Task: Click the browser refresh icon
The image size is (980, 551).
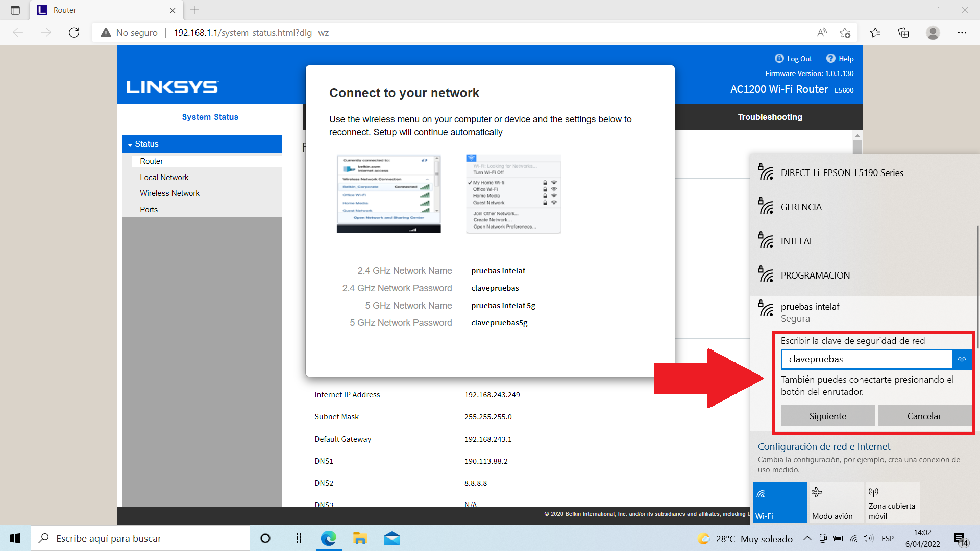Action: click(x=74, y=33)
